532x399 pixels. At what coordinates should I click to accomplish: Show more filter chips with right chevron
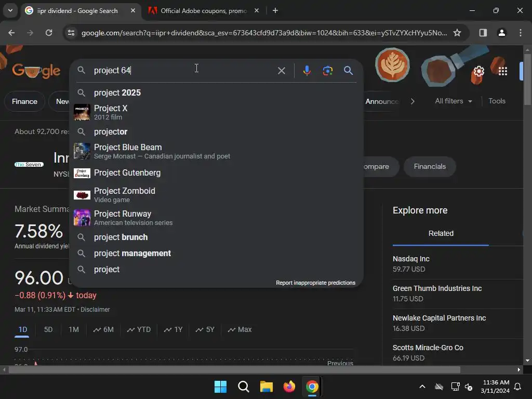pos(412,101)
